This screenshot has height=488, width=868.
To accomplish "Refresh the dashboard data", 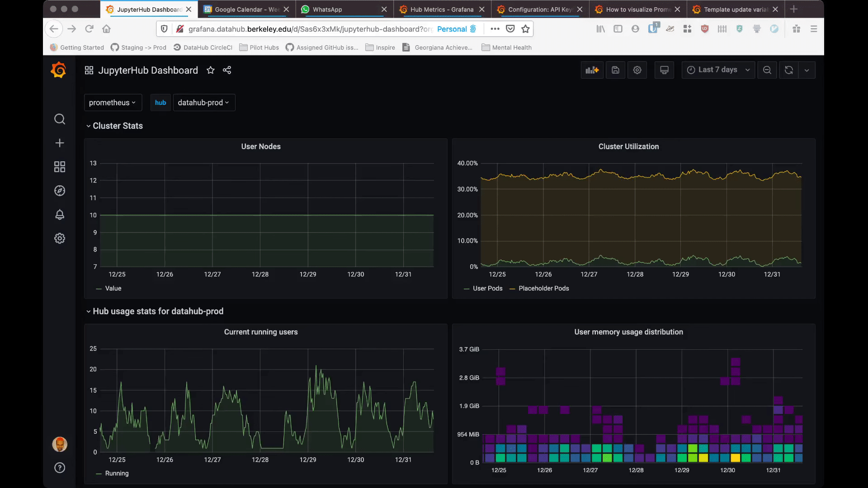I will point(788,70).
